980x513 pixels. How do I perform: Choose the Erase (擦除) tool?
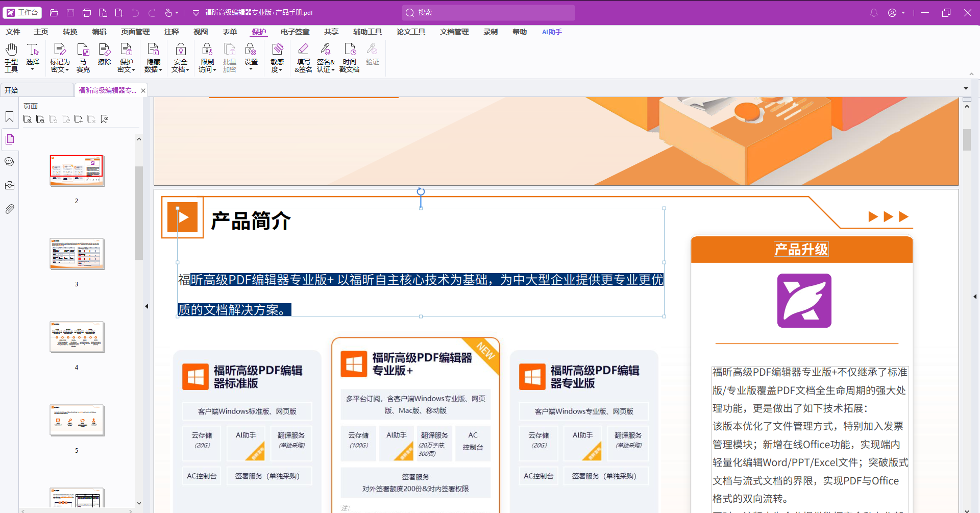[105, 54]
